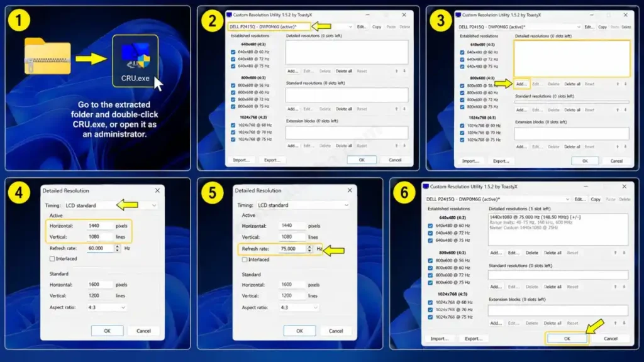The width and height of the screenshot is (644, 362).
Task: Increase refresh rate with stepper in step 4 dialog
Action: tap(118, 246)
